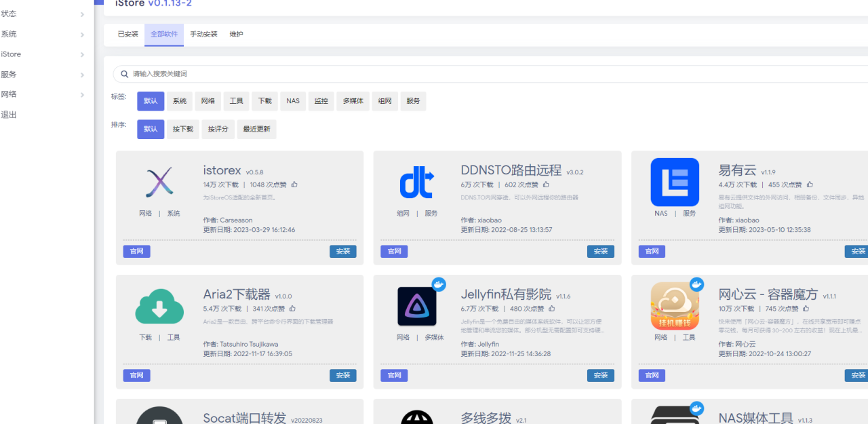Viewport: 868px width, 424px height.
Task: Expand the 服务 sidebar menu
Action: (x=44, y=75)
